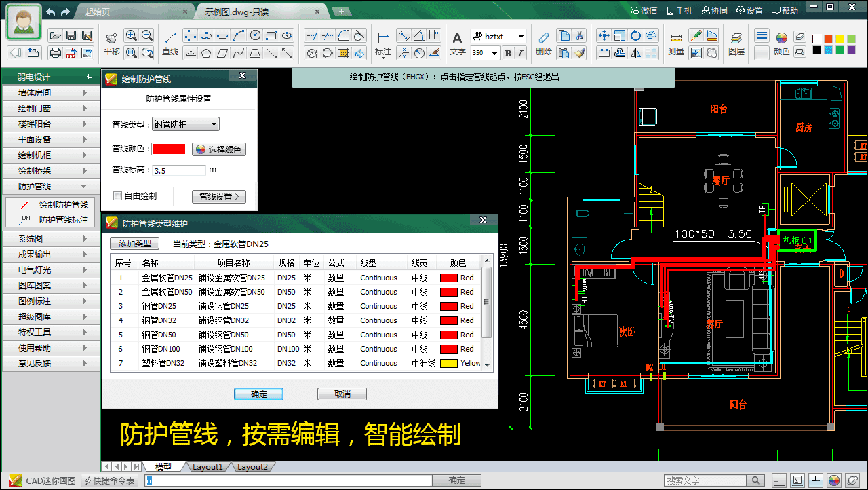This screenshot has height=490, width=868.
Task: Expand the 墙体房间 sidebar menu
Action: [51, 92]
